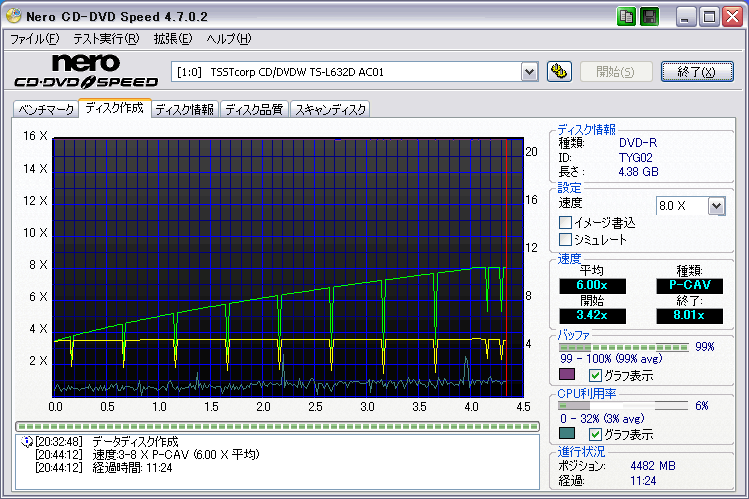Click the floppy disk save icon
The width and height of the screenshot is (749, 499).
point(649,17)
